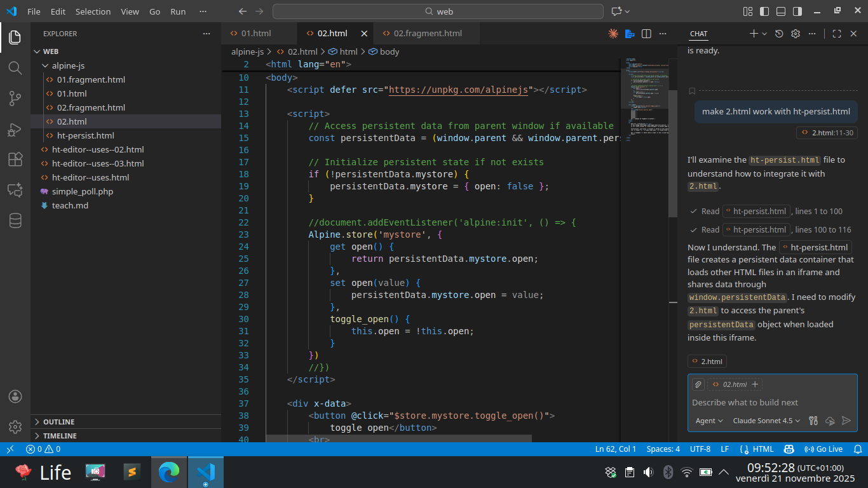Image resolution: width=868 pixels, height=488 pixels.
Task: Open the Selection menu
Action: (x=93, y=11)
